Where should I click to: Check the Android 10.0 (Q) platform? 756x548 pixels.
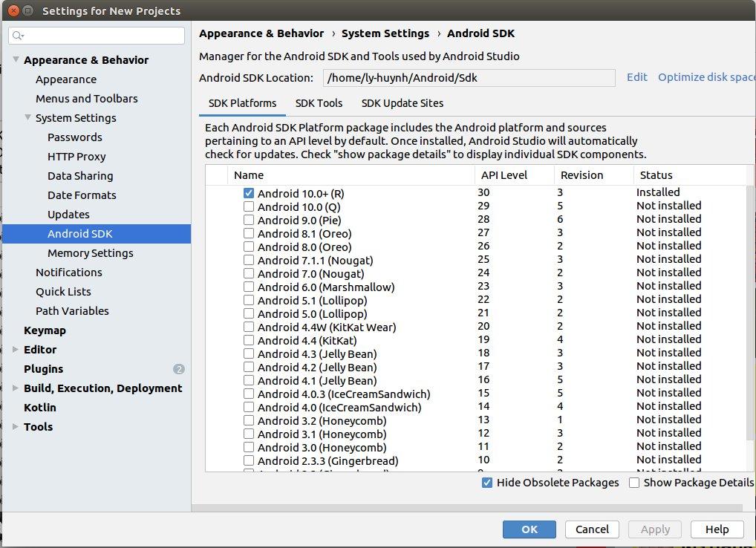pos(249,206)
